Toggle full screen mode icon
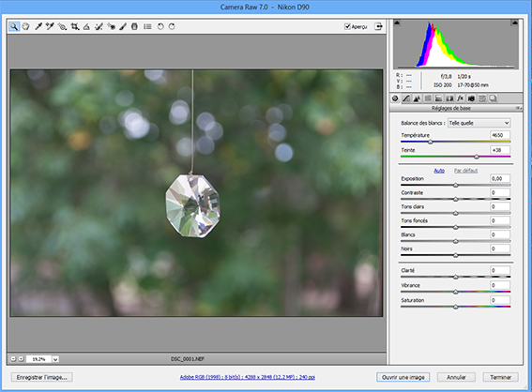 [x=378, y=26]
